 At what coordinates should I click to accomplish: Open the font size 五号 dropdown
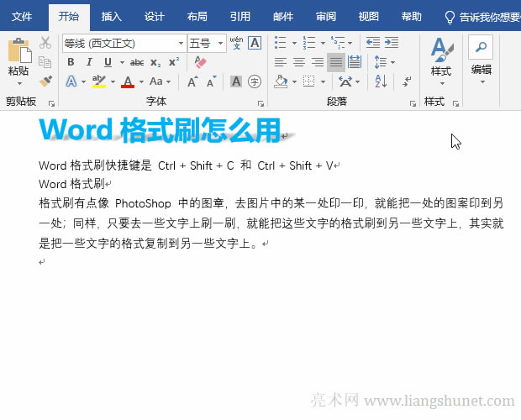(x=220, y=43)
